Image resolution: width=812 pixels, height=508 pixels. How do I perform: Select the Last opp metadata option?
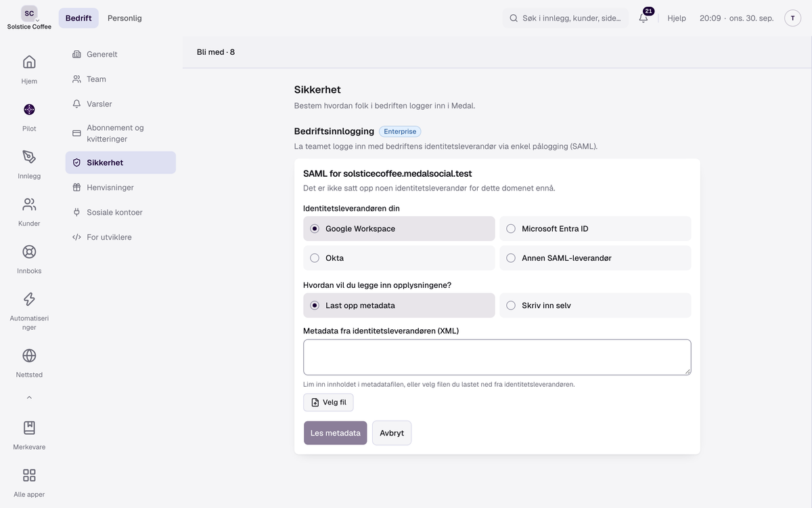(399, 305)
